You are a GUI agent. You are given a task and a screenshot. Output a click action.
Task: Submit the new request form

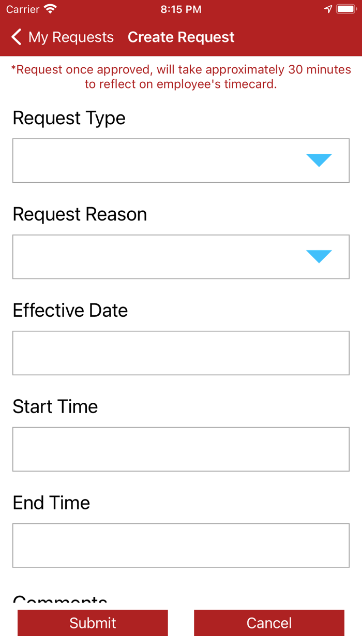tap(93, 623)
